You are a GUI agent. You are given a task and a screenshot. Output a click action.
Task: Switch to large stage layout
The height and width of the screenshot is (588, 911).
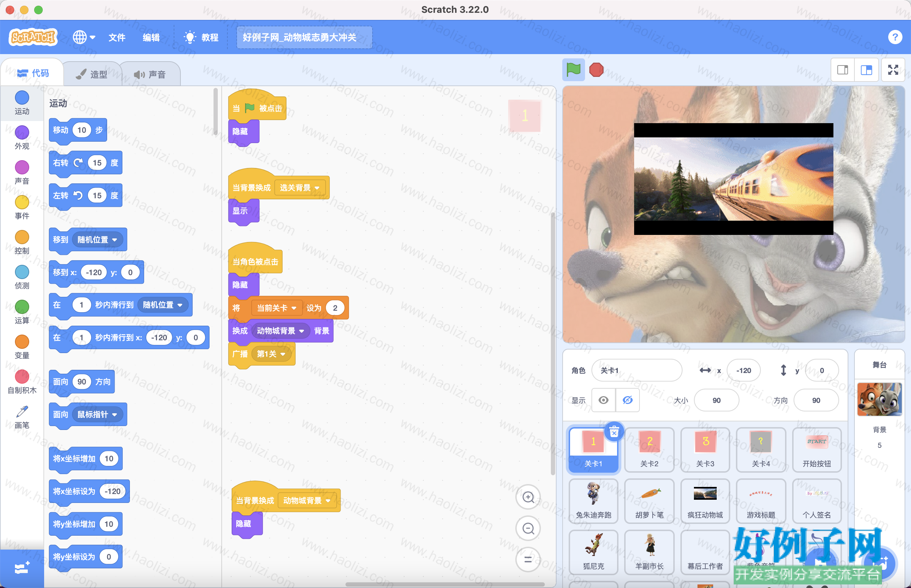click(x=867, y=70)
